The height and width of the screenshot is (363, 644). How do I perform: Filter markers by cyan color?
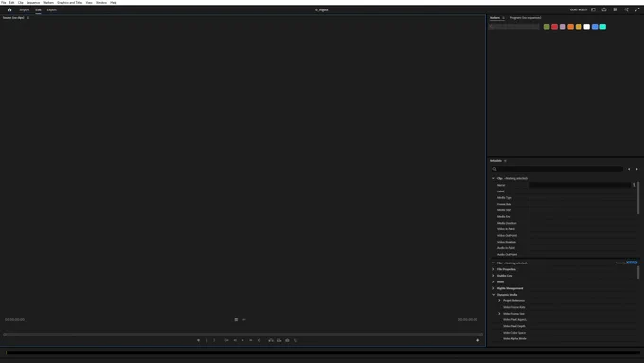[x=603, y=27]
